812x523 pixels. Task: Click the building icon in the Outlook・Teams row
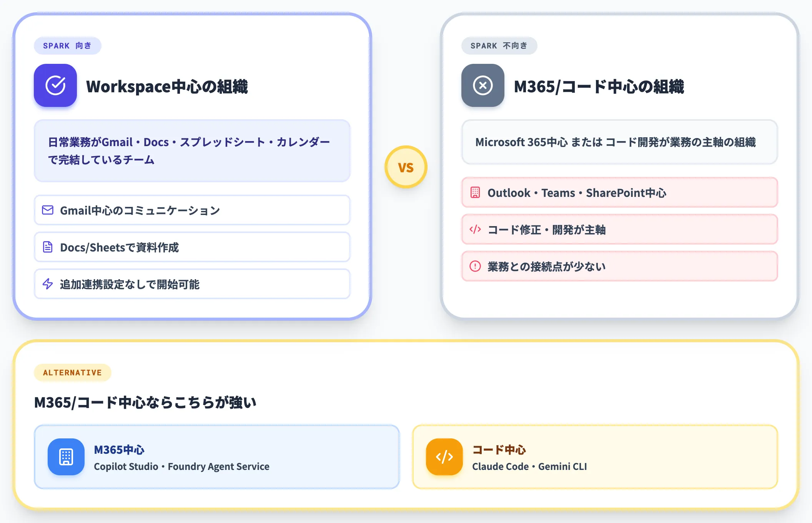[475, 192]
